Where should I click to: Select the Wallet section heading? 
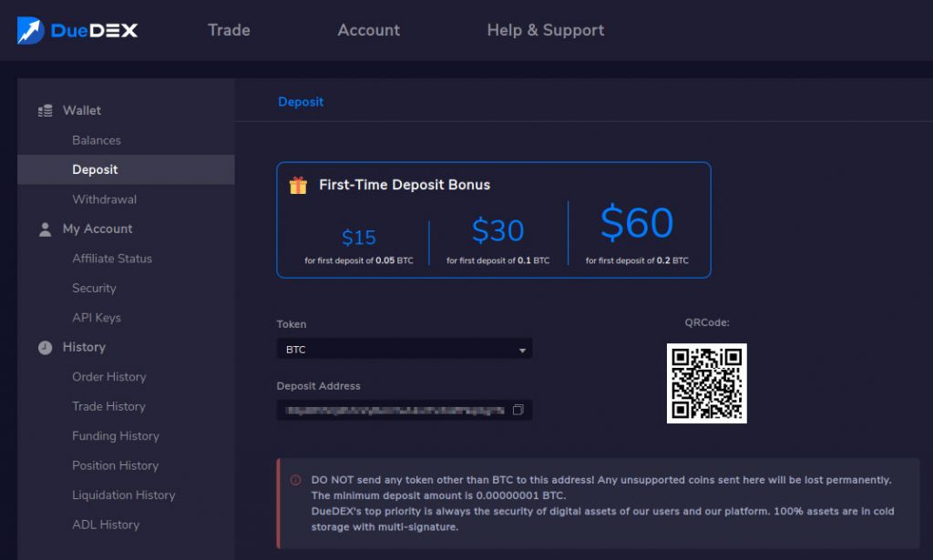point(81,110)
